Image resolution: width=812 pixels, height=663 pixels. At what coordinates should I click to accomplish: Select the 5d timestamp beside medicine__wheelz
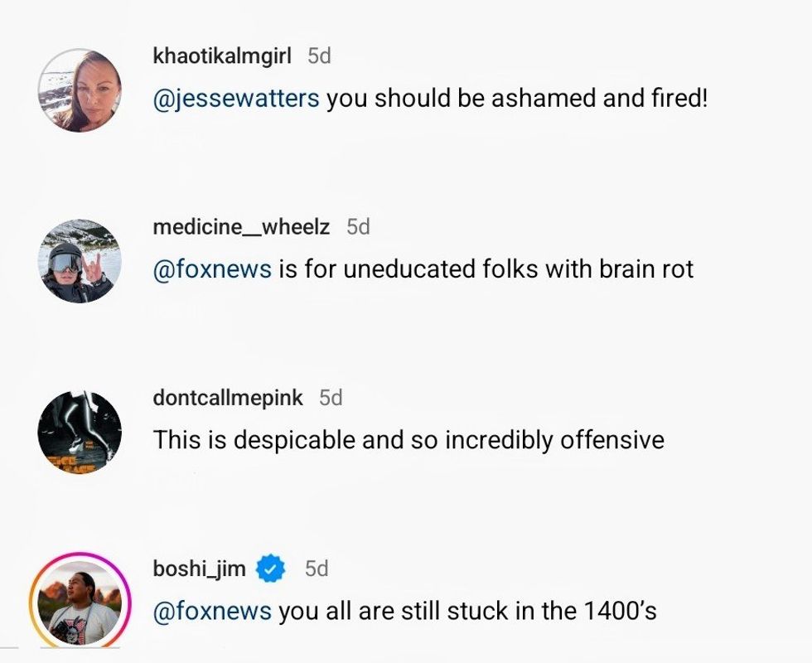358,226
